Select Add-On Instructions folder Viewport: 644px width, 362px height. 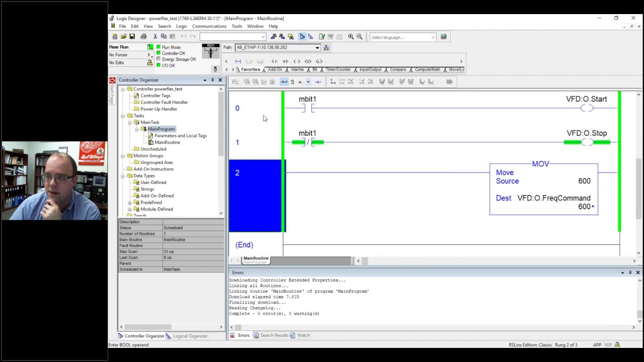tap(154, 169)
